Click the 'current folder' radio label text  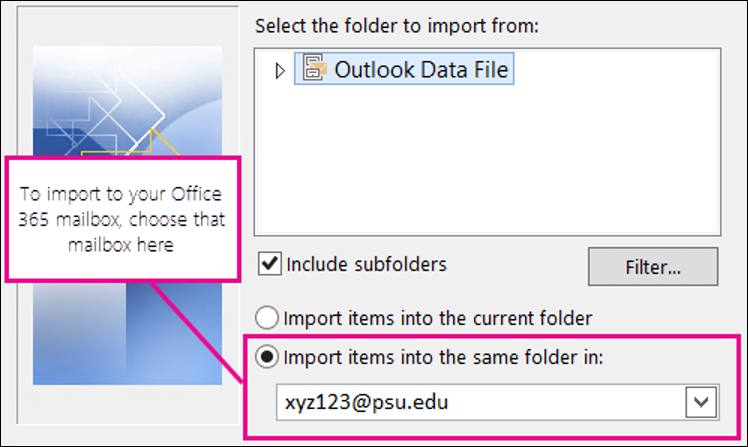tap(439, 318)
